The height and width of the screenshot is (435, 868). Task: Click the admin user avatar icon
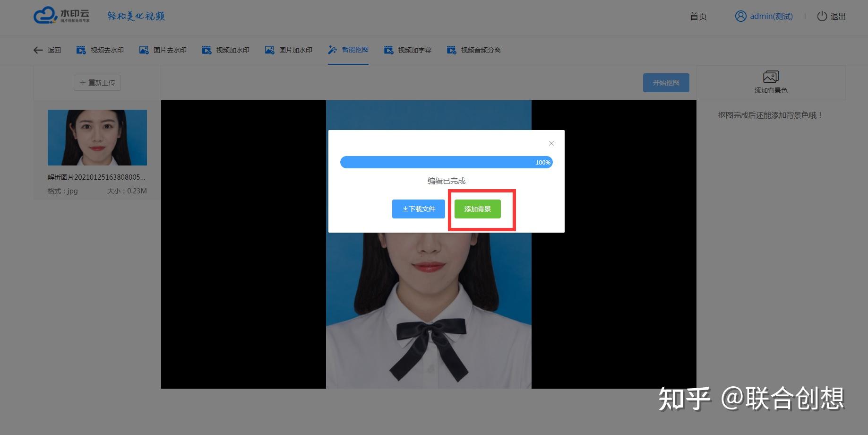point(740,16)
